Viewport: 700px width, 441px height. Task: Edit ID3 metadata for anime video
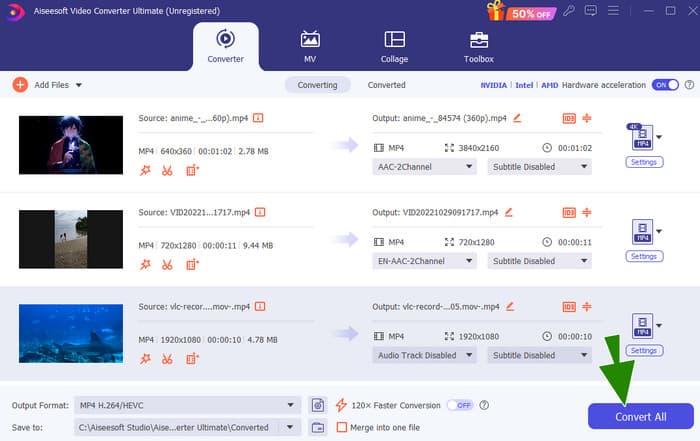coord(569,118)
